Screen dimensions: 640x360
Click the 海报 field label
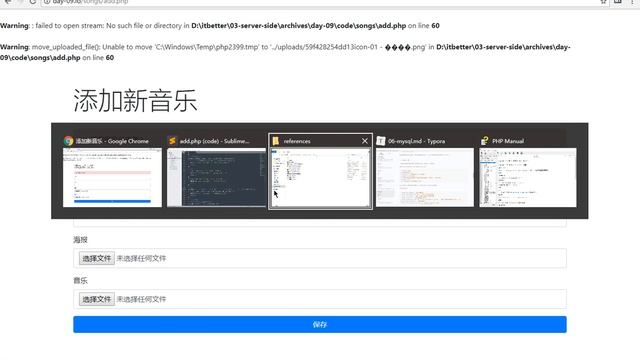80,240
